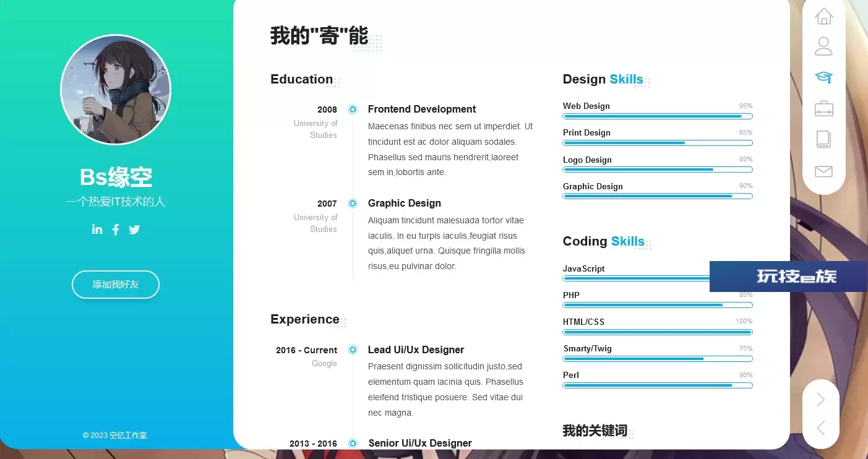Select the graduation cap Resume icon
Viewport: 868px width, 459px height.
point(823,77)
